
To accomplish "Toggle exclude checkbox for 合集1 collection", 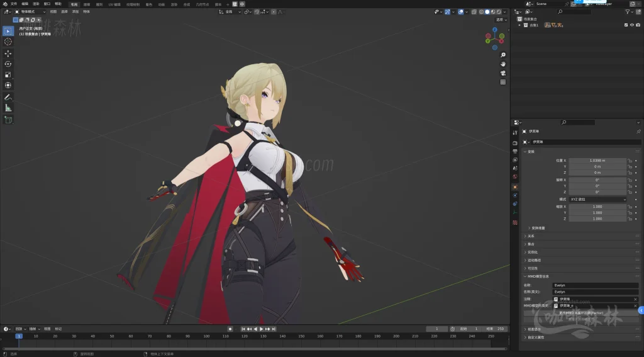I will 626,25.
